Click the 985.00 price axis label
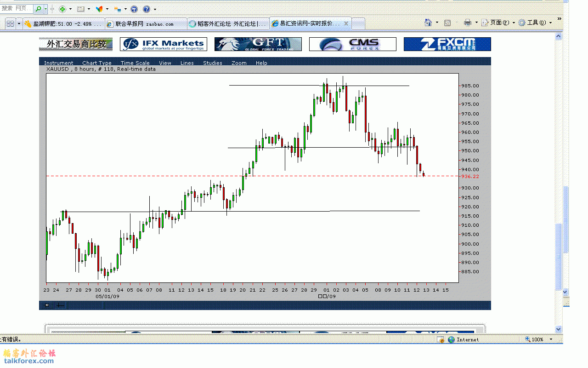The image size is (588, 368). tap(470, 86)
